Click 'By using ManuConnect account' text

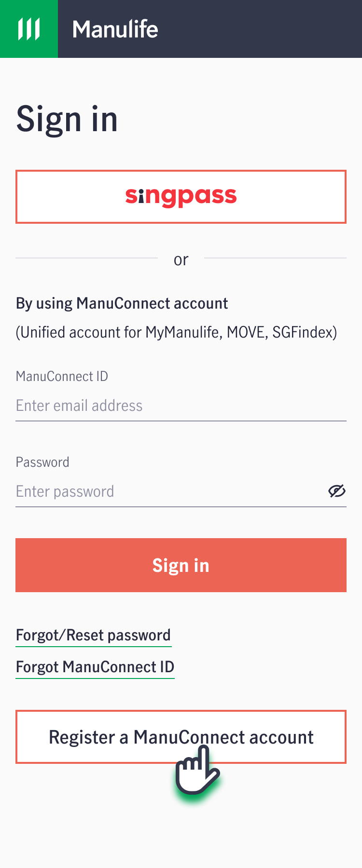(x=122, y=303)
